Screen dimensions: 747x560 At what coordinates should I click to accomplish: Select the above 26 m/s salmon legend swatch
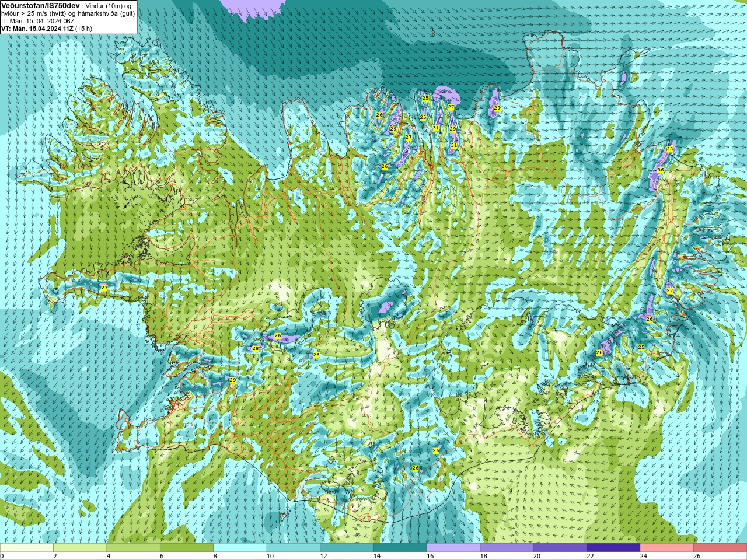[720, 548]
